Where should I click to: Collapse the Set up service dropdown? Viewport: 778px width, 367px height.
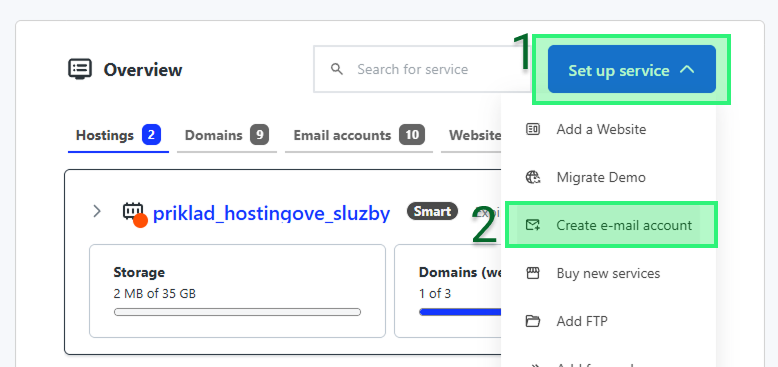[632, 69]
